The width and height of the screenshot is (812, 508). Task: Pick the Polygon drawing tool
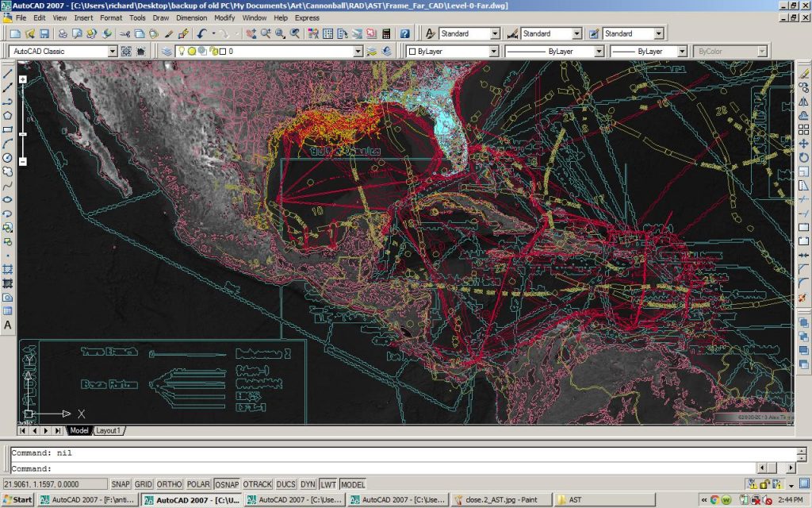pos(8,115)
